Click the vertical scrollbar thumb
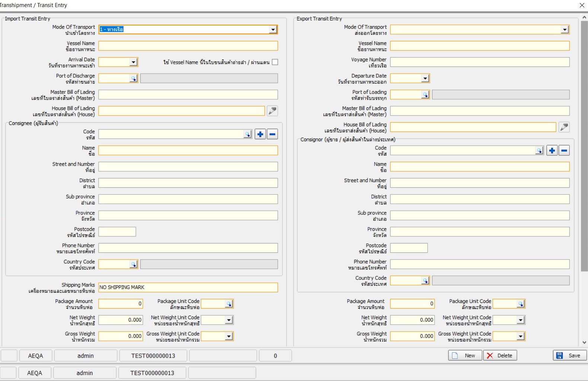The width and height of the screenshot is (588, 381). pos(584,146)
